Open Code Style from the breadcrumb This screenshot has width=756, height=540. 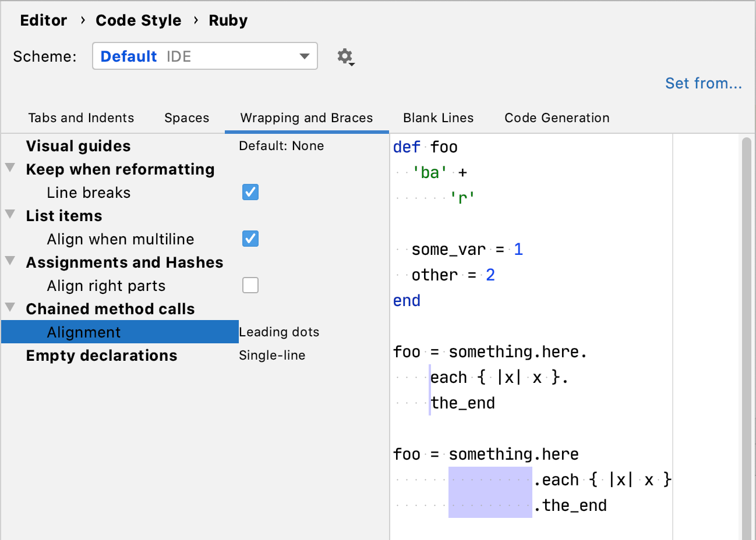pyautogui.click(x=138, y=20)
